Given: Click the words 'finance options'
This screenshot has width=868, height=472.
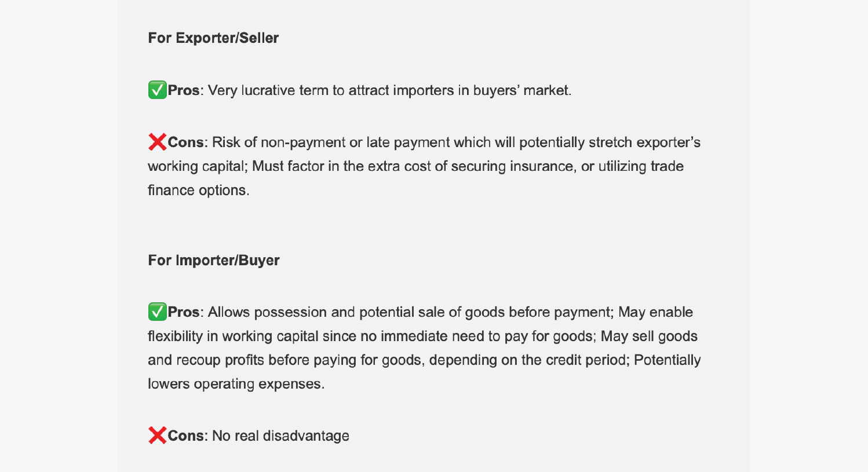Looking at the screenshot, I should click(x=198, y=191).
